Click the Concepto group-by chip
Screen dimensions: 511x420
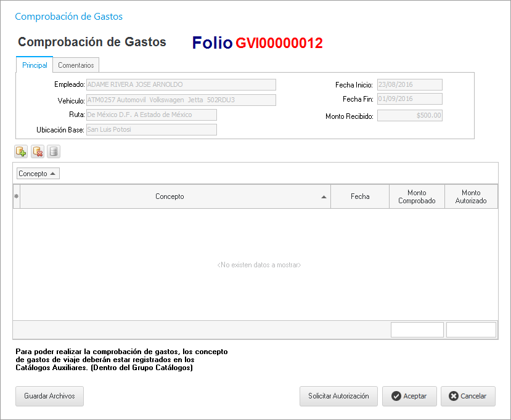(38, 174)
